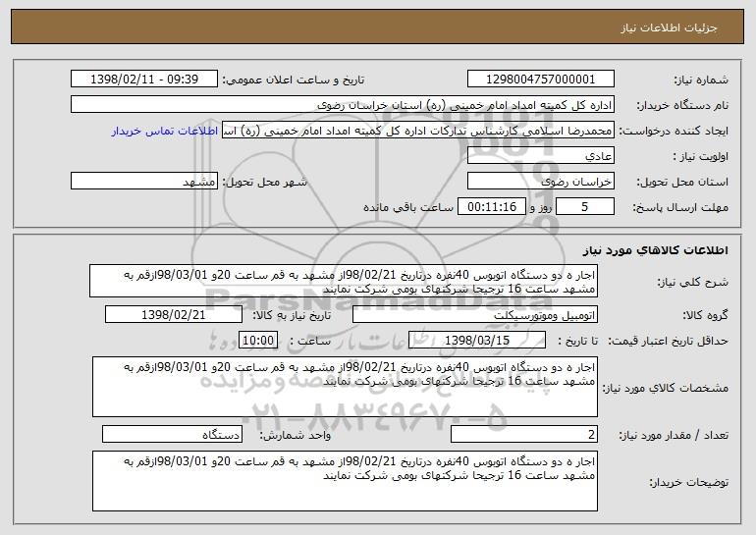Click the تاریخ و ساعت اعلان عمومی label
Viewport: 756px width, 535px height.
tap(294, 80)
